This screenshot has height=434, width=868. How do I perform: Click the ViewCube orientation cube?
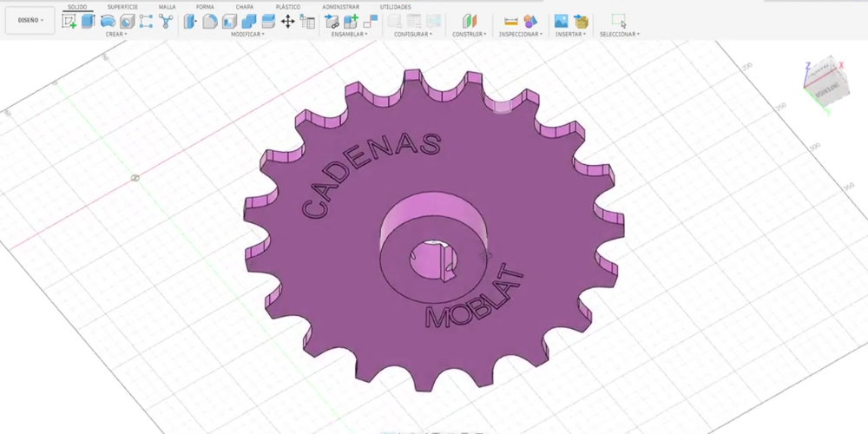pyautogui.click(x=826, y=82)
